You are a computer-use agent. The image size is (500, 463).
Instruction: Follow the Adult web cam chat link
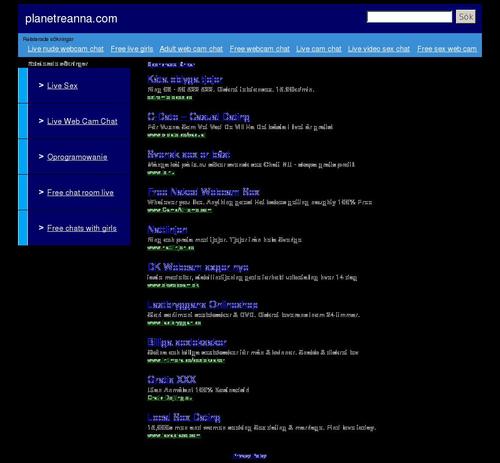tap(191, 49)
